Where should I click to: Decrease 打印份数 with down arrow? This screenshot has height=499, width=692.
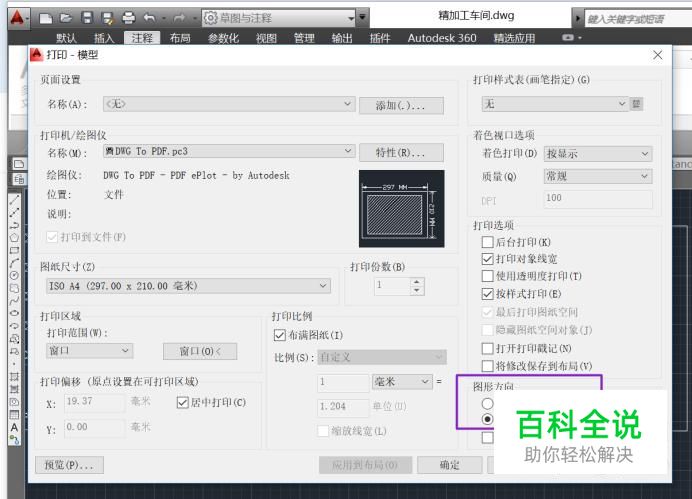tap(417, 291)
